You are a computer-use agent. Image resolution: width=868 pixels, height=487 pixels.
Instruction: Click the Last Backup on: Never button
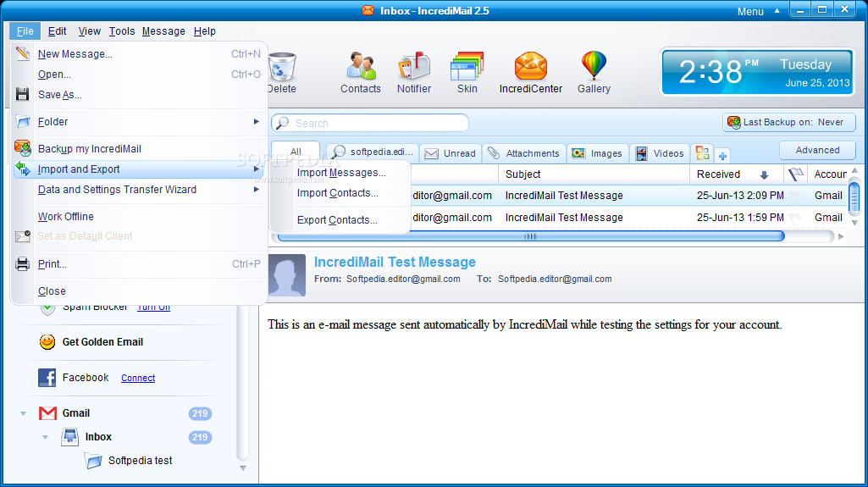[789, 122]
